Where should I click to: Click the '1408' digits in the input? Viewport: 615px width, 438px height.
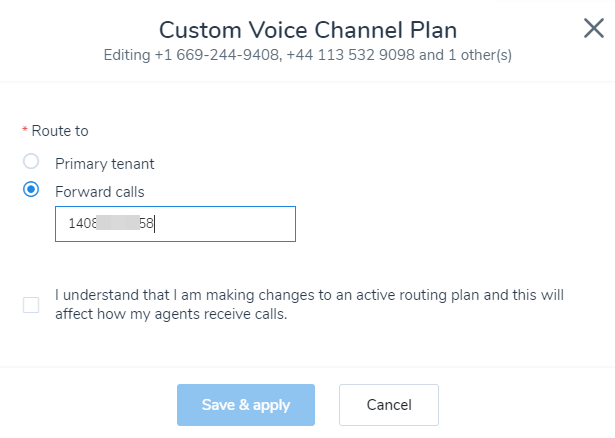[82, 224]
